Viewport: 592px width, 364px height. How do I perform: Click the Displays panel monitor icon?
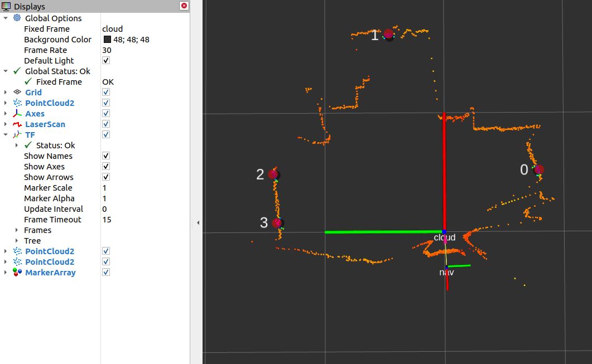(6, 6)
